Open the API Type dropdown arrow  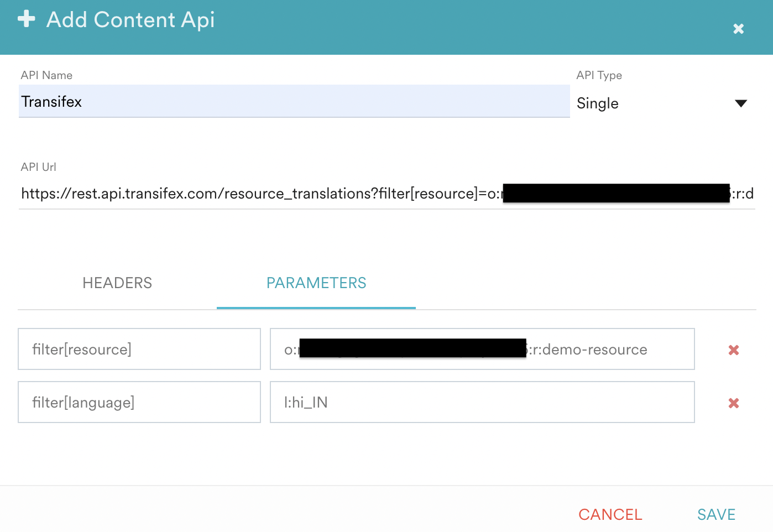pyautogui.click(x=741, y=103)
